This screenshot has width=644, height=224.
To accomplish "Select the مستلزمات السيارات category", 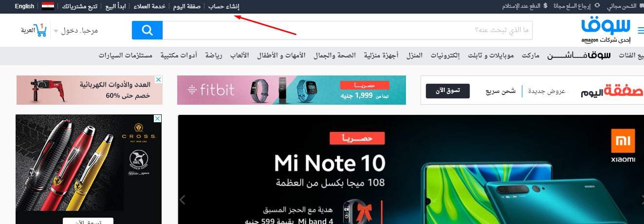I will coord(125,56).
